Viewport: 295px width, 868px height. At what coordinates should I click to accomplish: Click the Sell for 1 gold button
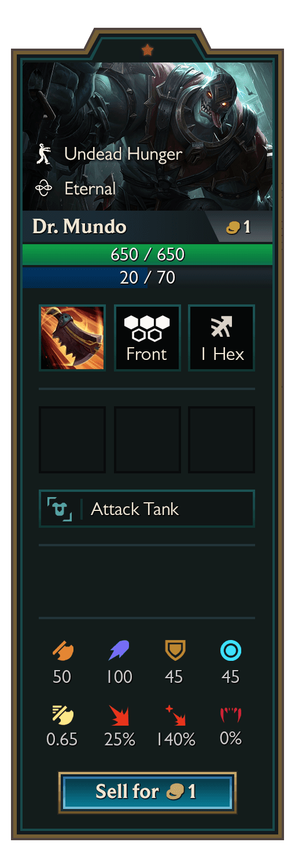(147, 792)
